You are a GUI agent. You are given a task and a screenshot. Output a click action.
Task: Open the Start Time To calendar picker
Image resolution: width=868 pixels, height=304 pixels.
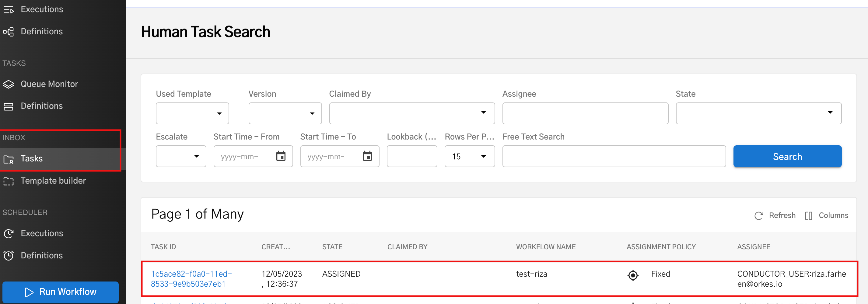(x=368, y=156)
